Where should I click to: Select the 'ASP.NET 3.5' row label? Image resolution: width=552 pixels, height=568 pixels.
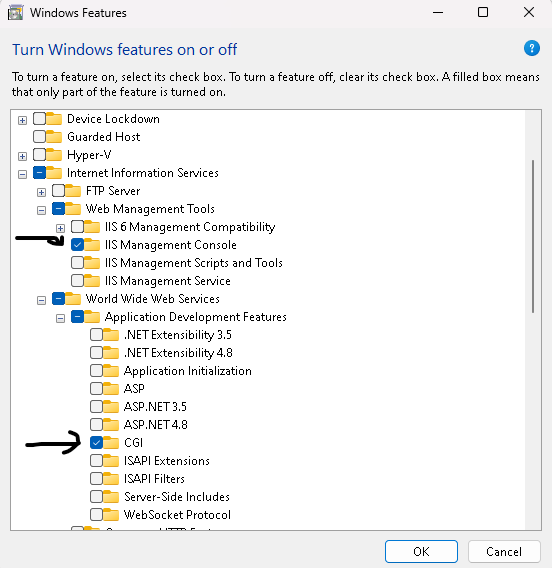coord(155,406)
